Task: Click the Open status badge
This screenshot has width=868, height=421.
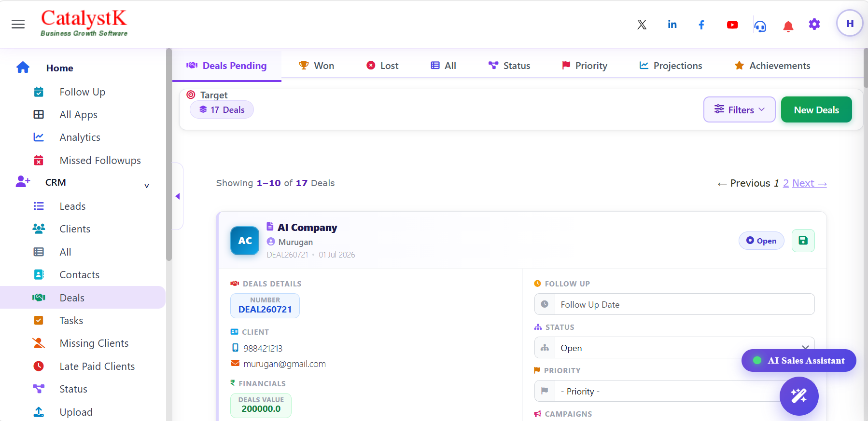Action: point(761,241)
